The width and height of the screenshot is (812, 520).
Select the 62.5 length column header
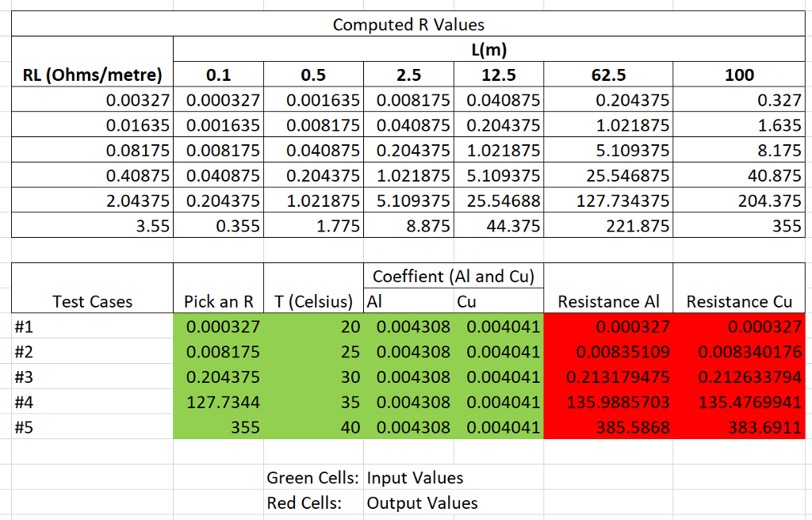coord(608,75)
